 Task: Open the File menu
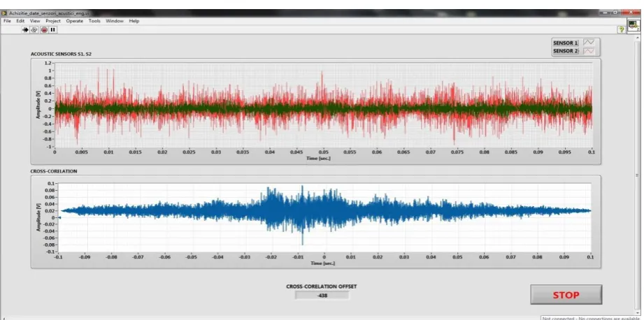pyautogui.click(x=7, y=21)
